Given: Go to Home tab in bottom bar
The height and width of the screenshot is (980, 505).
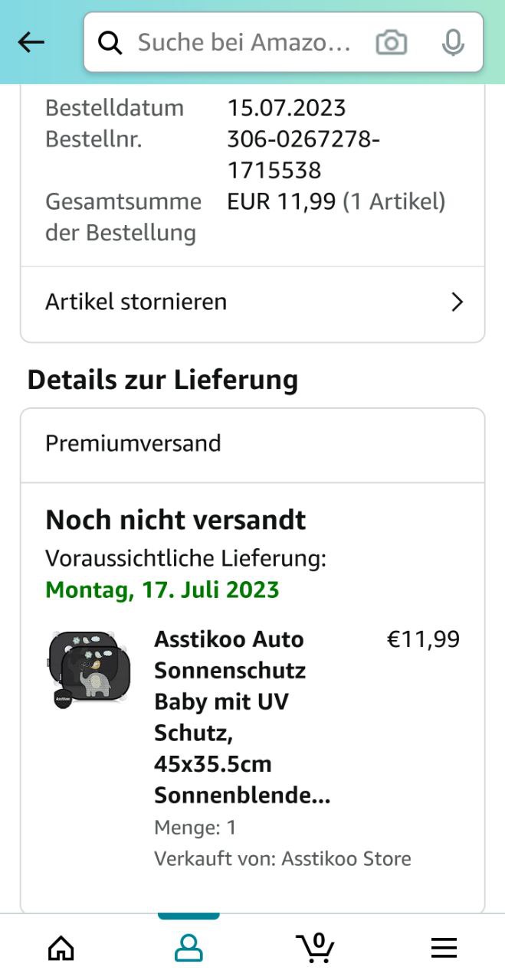Looking at the screenshot, I should pos(61,949).
